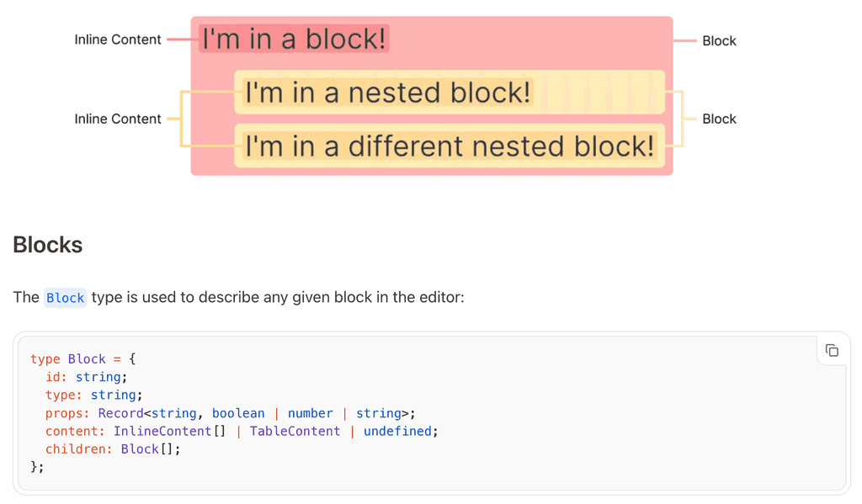The image size is (862, 504).
Task: Click the "I'm in a different nested block!" element
Action: (x=449, y=146)
